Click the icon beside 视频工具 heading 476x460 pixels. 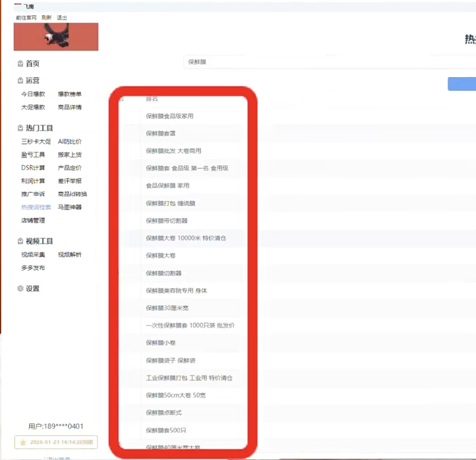(21, 241)
